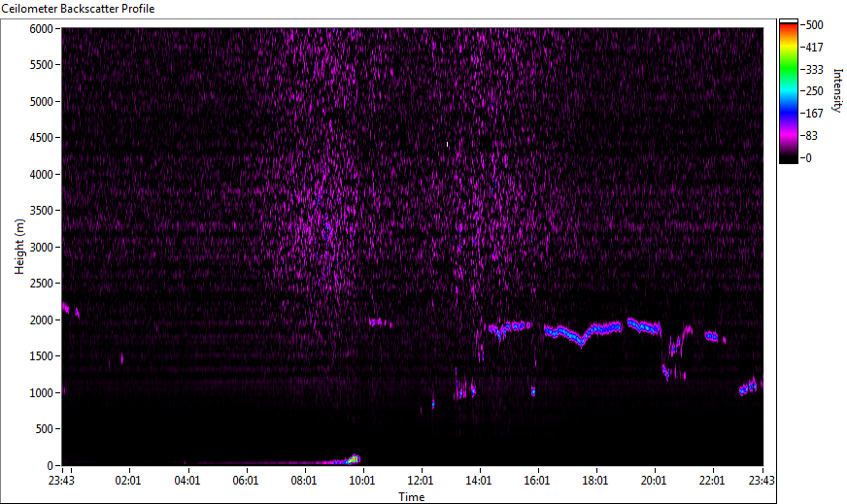Click the 5000 height axis value
Viewport: 847px width, 504px height.
pyautogui.click(x=41, y=102)
